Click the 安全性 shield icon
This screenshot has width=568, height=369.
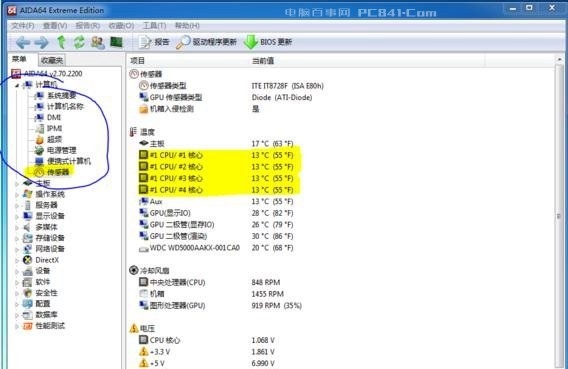tap(28, 293)
